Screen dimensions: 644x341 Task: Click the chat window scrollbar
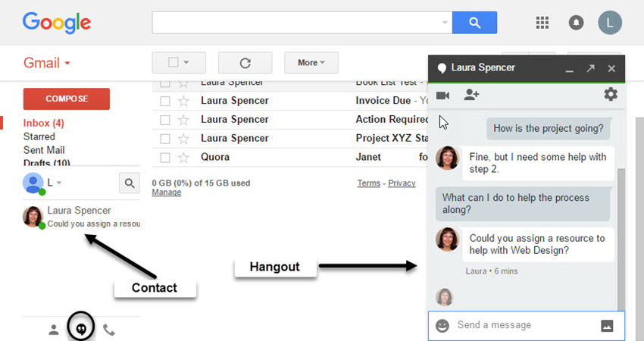click(621, 239)
